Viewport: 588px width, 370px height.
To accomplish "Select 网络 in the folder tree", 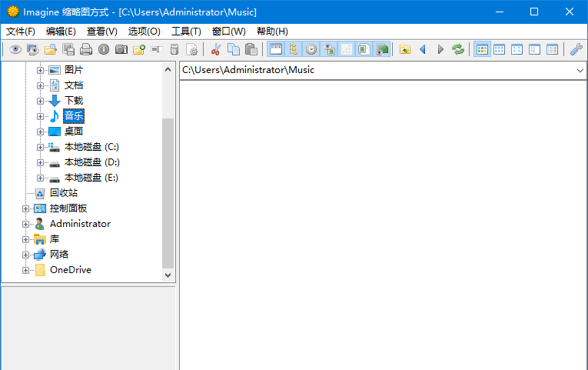I will point(59,255).
